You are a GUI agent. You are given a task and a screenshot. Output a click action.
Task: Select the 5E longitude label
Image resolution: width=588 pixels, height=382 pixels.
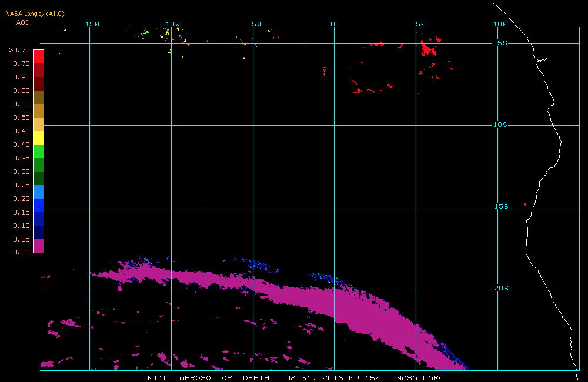click(420, 24)
